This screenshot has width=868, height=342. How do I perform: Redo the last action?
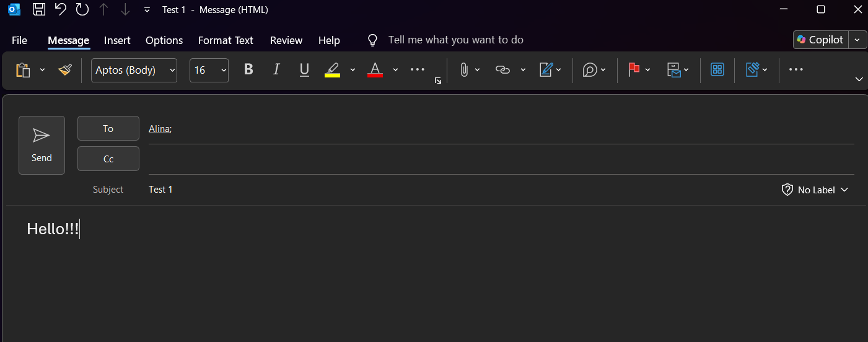82,9
